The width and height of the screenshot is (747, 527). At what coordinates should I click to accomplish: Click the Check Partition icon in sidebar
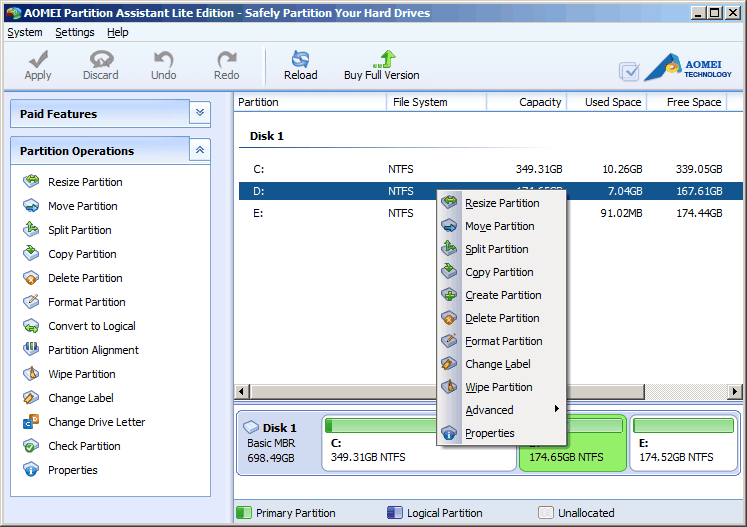[x=31, y=446]
